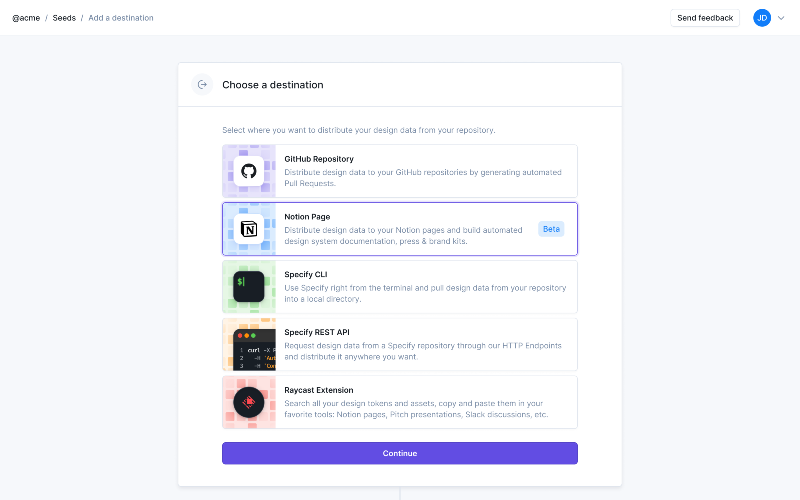Click the Notion Page description text
The height and width of the screenshot is (500, 800).
(x=403, y=236)
